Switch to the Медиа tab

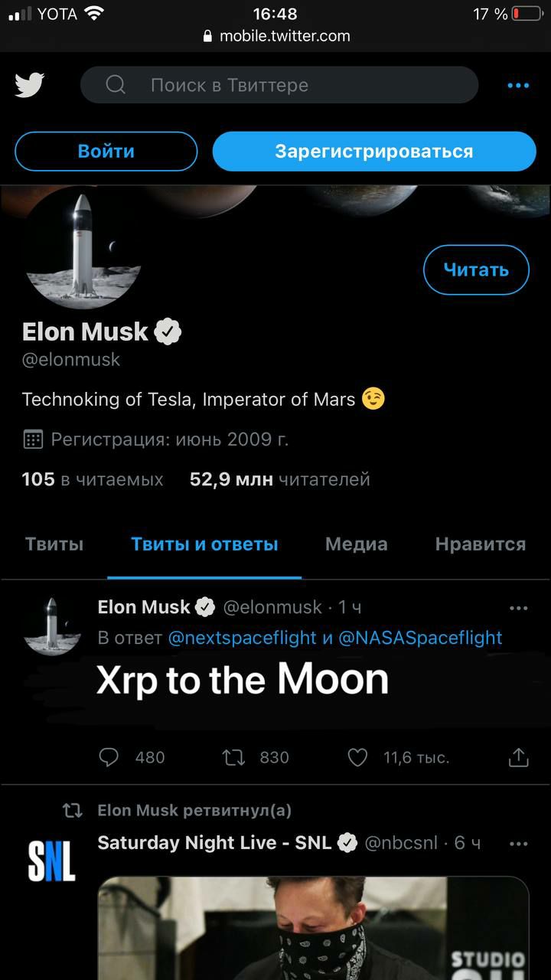coord(356,544)
